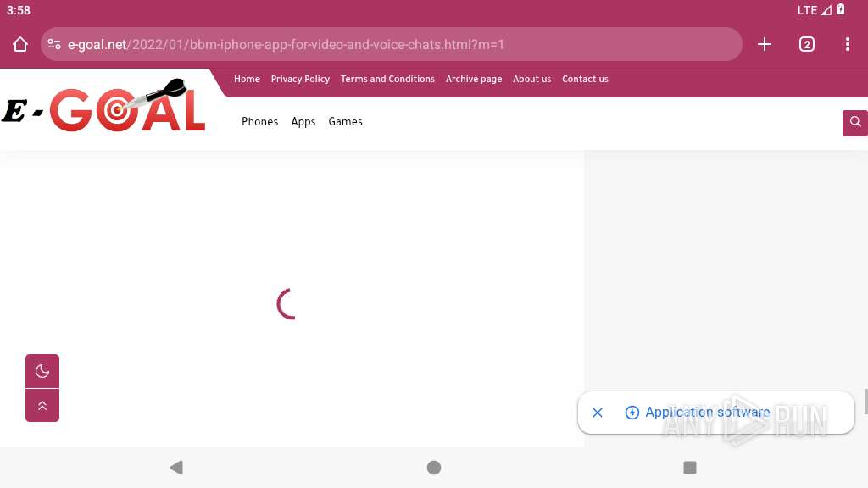Click the 3:58 clock in status bar

pyautogui.click(x=19, y=10)
